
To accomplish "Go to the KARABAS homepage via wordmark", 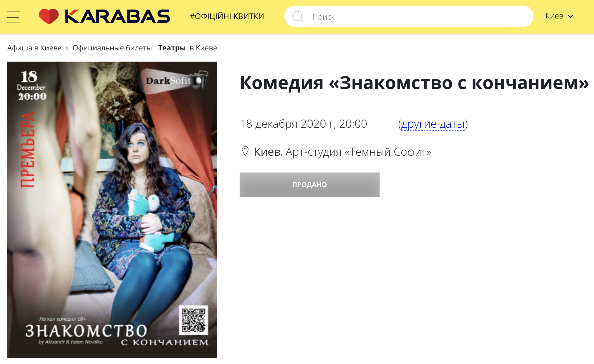I will tap(117, 16).
